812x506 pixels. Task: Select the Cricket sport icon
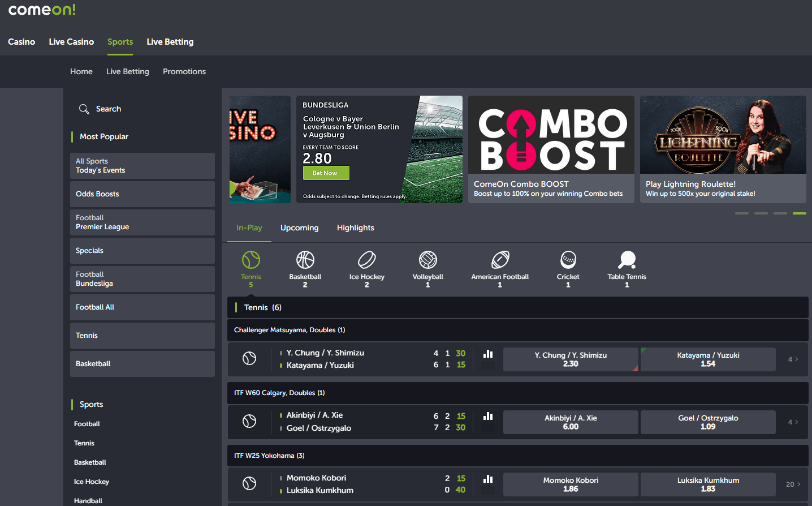click(568, 260)
